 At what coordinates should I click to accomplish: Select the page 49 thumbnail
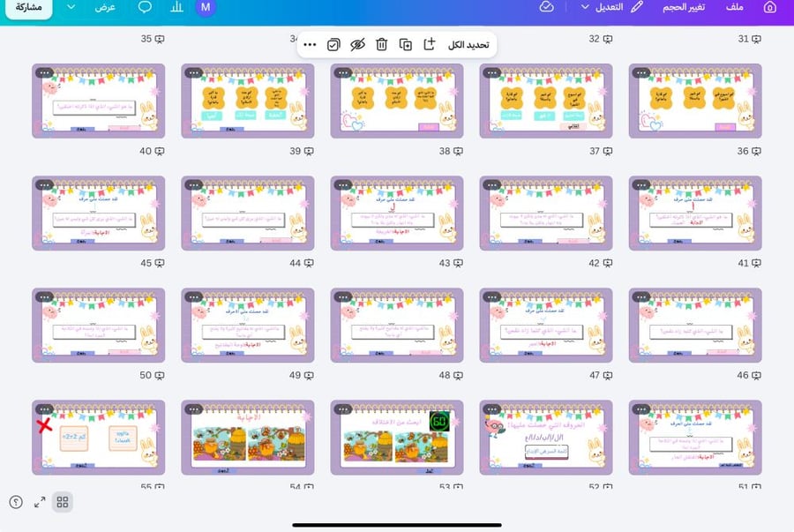tap(248, 326)
